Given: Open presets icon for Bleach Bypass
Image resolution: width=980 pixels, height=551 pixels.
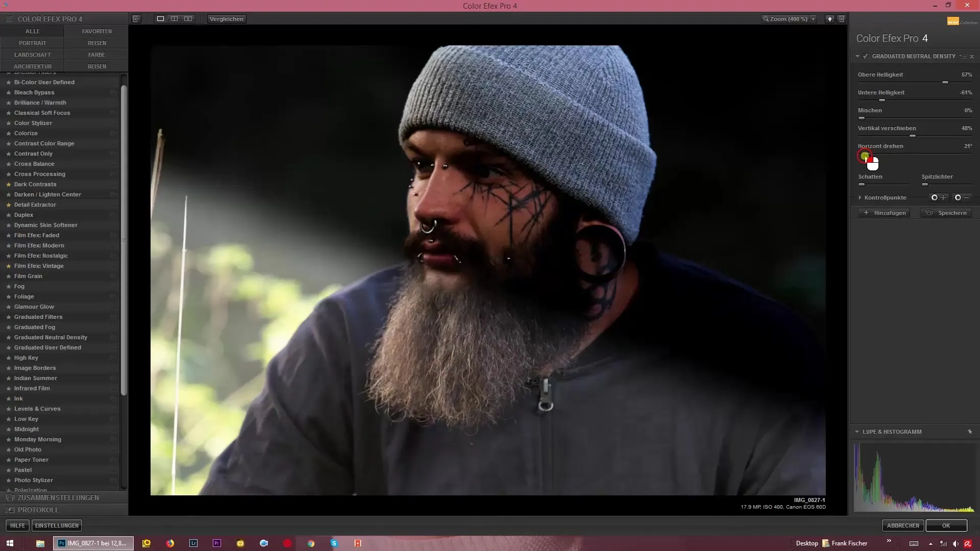Looking at the screenshot, I should (x=113, y=92).
